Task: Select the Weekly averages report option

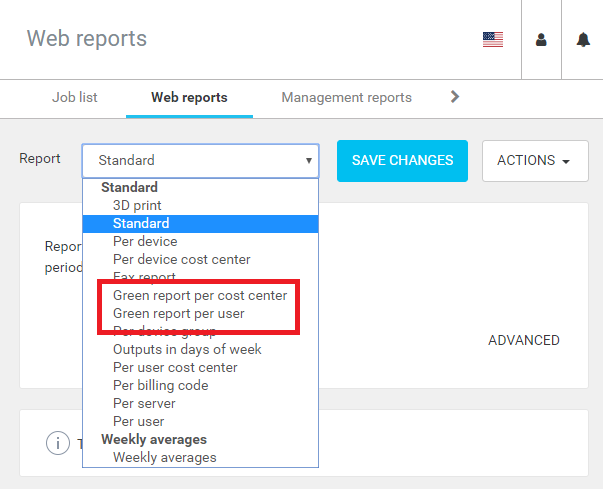Action: (x=164, y=458)
